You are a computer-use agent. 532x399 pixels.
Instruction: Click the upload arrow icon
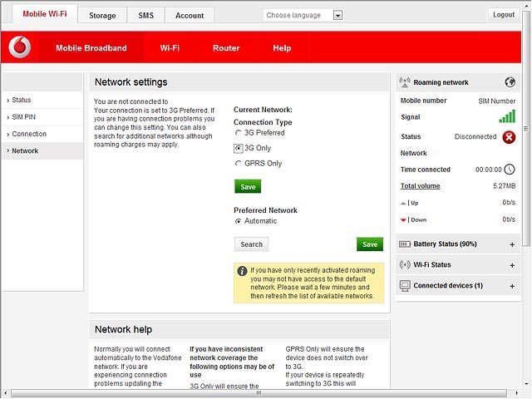[403, 203]
